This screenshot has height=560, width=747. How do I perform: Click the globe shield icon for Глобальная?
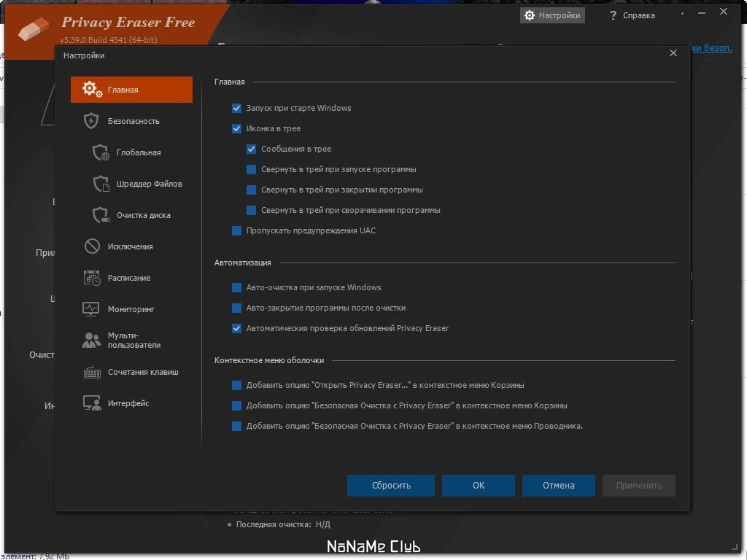click(x=101, y=152)
